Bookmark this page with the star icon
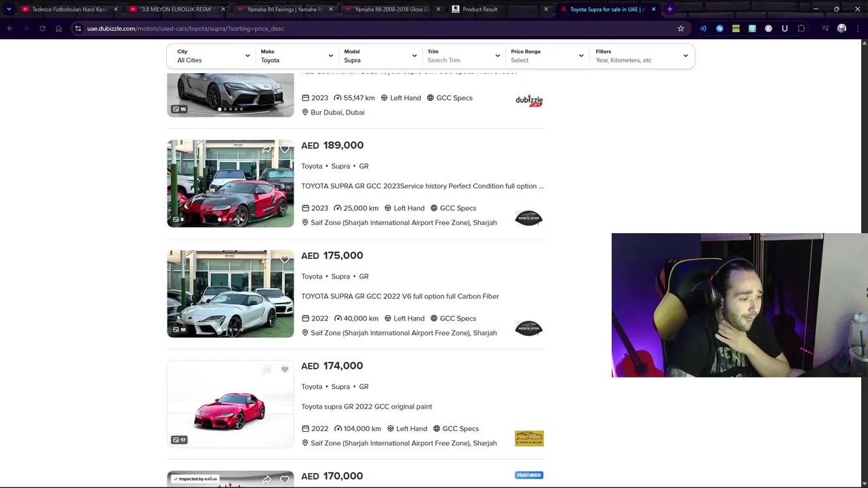This screenshot has width=868, height=488. tap(681, 28)
